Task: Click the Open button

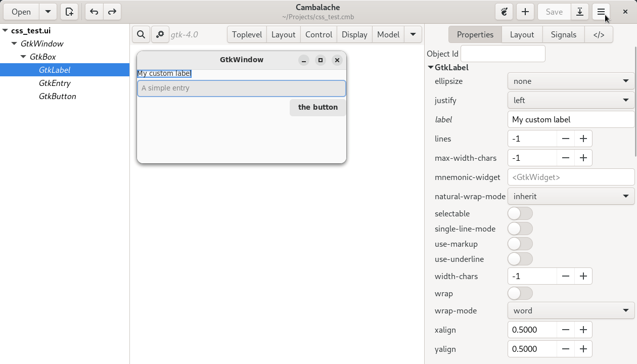Action: (x=21, y=12)
